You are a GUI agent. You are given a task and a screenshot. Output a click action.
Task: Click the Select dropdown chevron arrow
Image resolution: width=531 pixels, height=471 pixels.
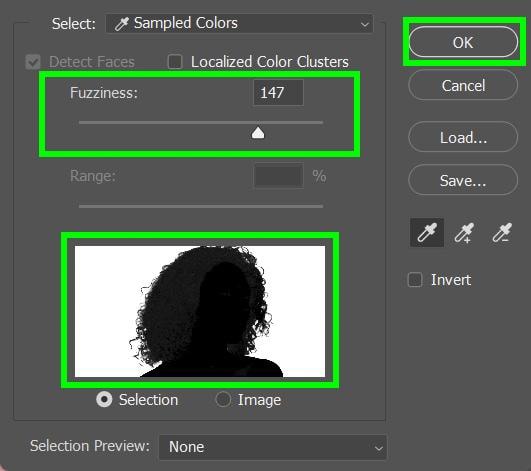[364, 24]
